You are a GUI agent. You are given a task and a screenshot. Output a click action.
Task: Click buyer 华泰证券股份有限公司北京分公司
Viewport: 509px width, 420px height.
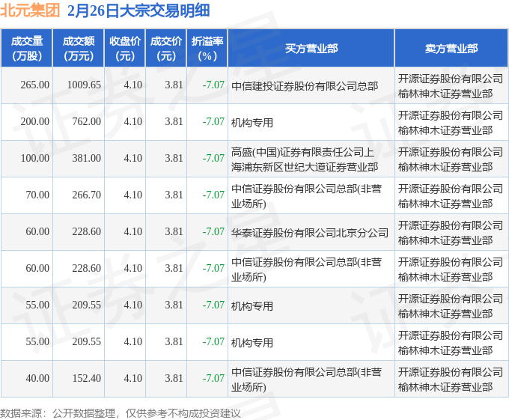310,233
